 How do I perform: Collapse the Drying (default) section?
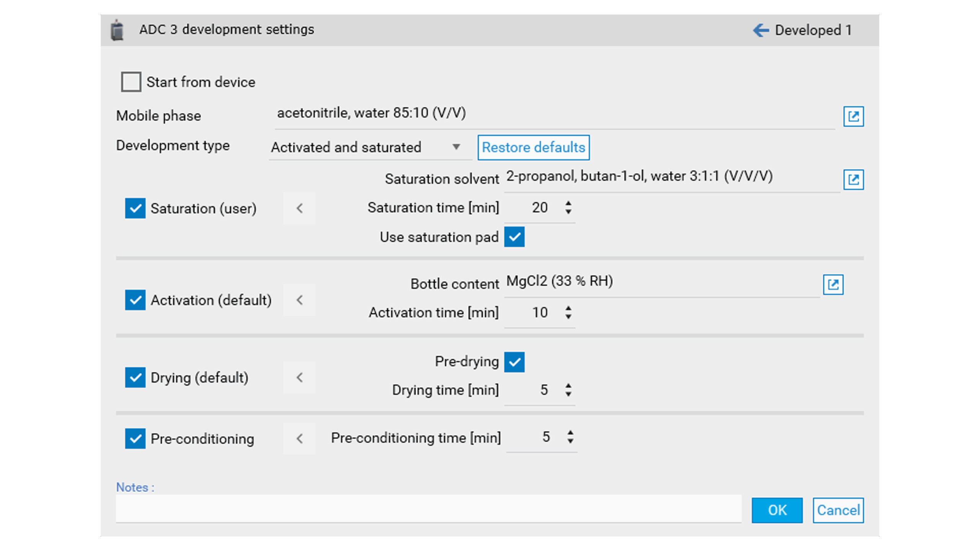(299, 378)
